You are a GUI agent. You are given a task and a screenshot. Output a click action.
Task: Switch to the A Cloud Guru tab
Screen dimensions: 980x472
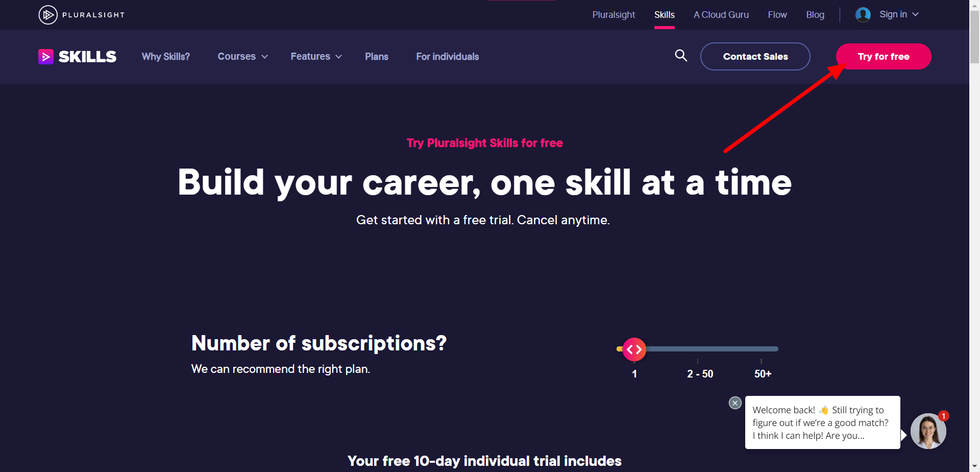pyautogui.click(x=721, y=15)
